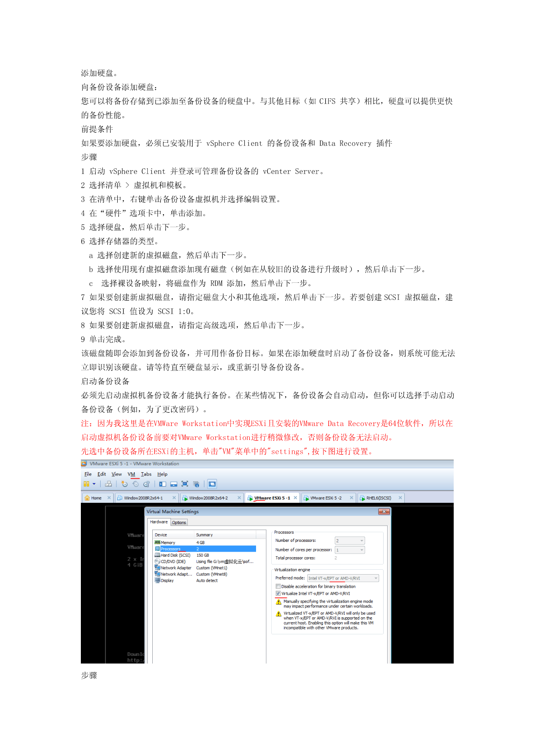
Task: Select the Network Adapter Custom (VMnet1) row
Action: 205,568
